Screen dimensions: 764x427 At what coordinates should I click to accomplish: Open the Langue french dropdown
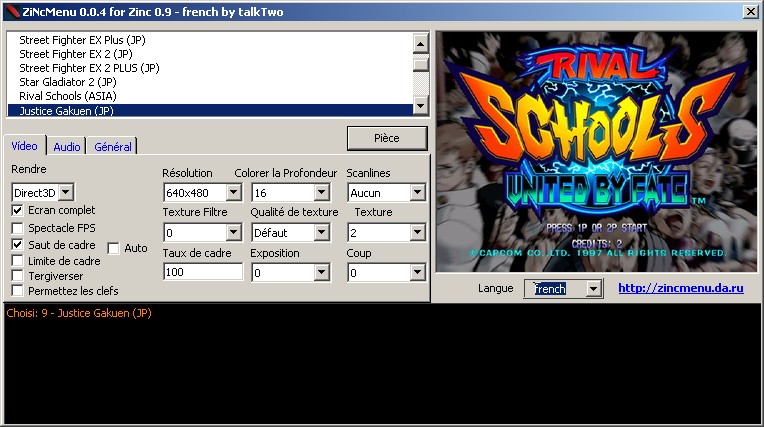[x=593, y=289]
